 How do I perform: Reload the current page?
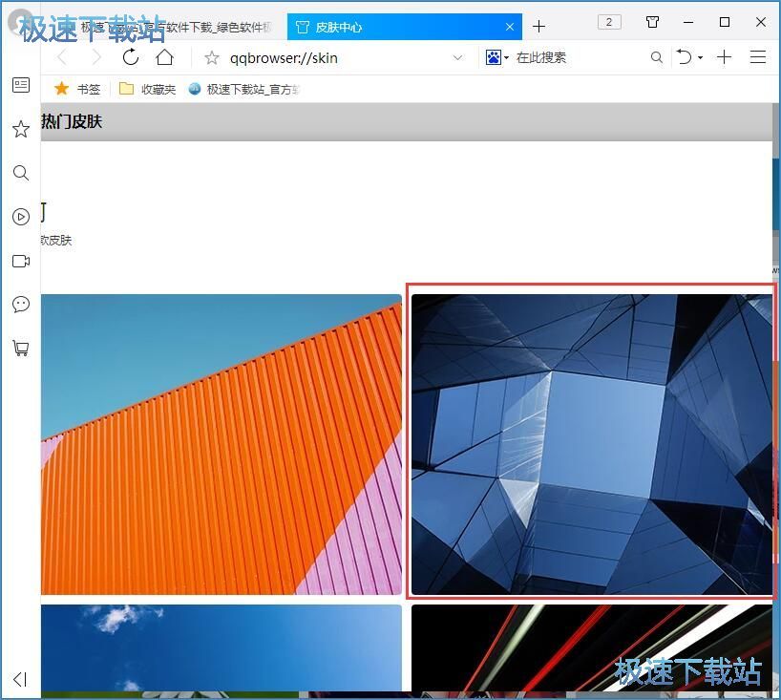pyautogui.click(x=131, y=57)
